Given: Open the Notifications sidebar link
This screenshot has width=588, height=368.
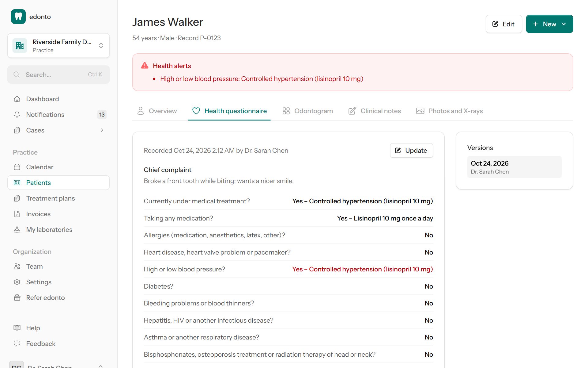Looking at the screenshot, I should pyautogui.click(x=58, y=115).
